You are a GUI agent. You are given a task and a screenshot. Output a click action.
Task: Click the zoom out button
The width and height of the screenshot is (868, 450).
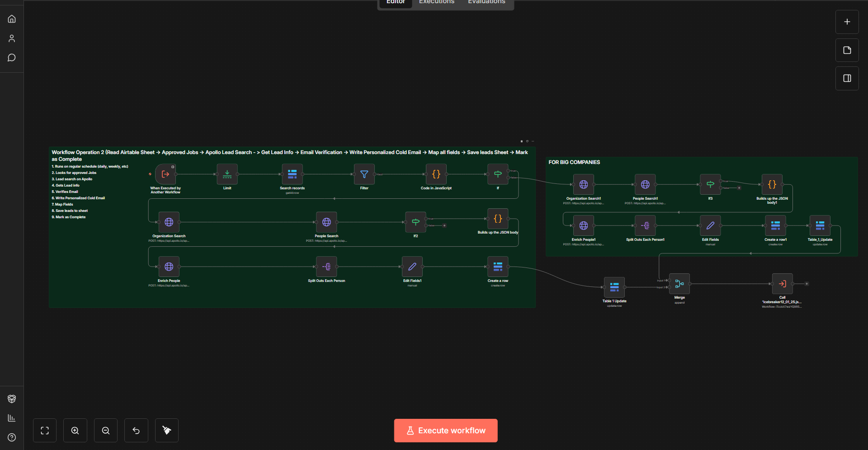106,431
